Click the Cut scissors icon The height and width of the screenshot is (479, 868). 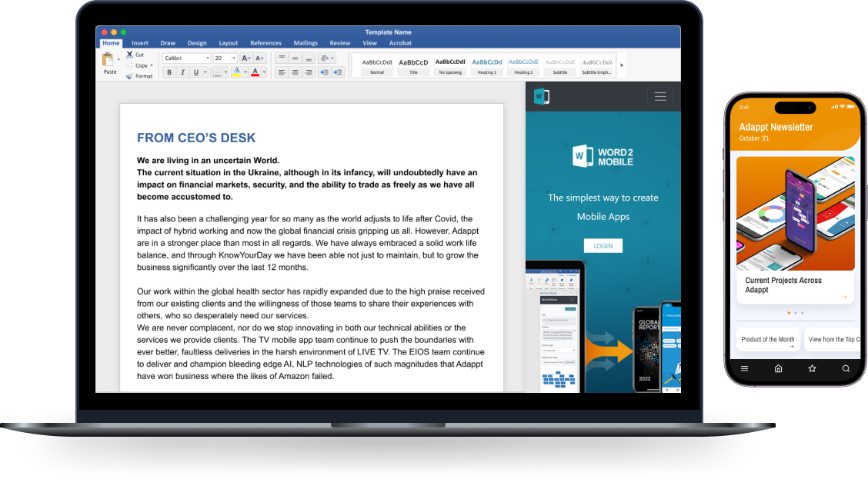point(129,55)
